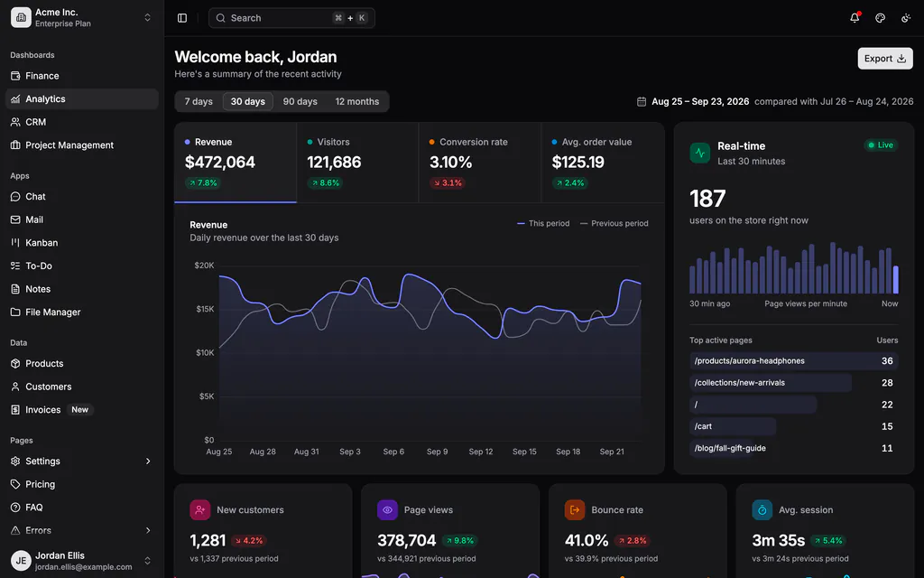This screenshot has width=924, height=578.
Task: Click the JE user avatar
Action: click(x=21, y=560)
